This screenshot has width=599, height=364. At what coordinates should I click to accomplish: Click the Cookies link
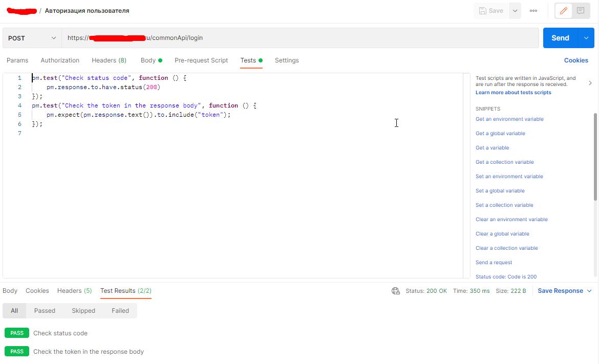(x=576, y=60)
